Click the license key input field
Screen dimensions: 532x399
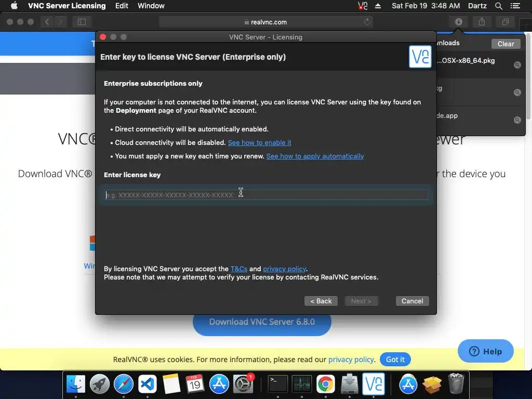[266, 195]
